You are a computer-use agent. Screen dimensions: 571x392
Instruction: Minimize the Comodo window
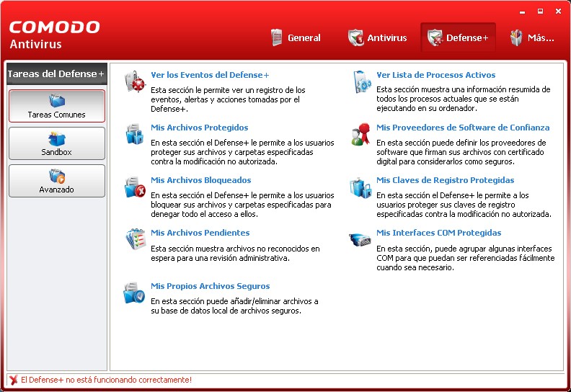(523, 12)
